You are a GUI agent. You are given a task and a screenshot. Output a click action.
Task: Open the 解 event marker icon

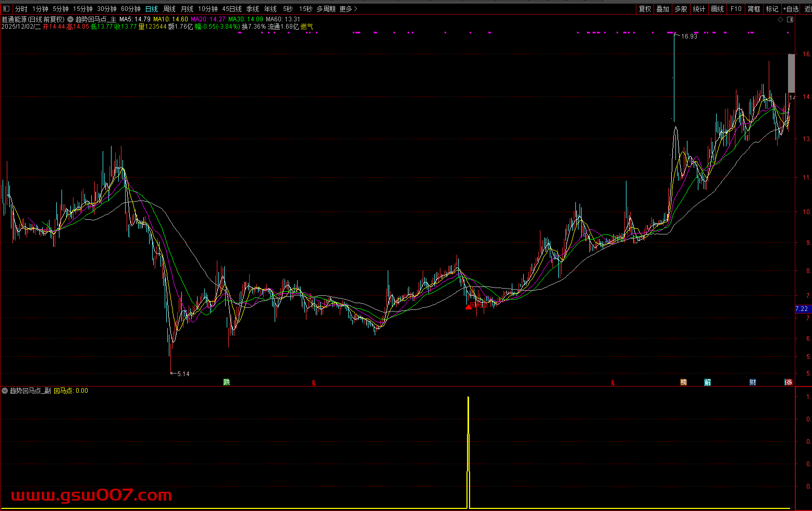pos(707,382)
